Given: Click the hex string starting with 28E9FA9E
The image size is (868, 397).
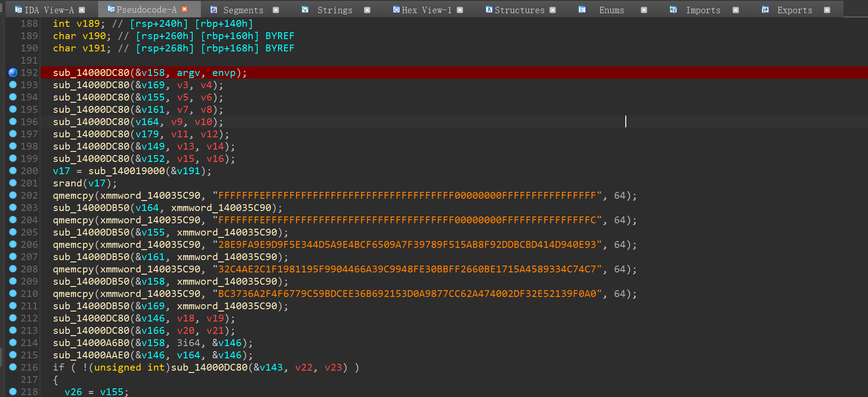Looking at the screenshot, I should coord(407,245).
